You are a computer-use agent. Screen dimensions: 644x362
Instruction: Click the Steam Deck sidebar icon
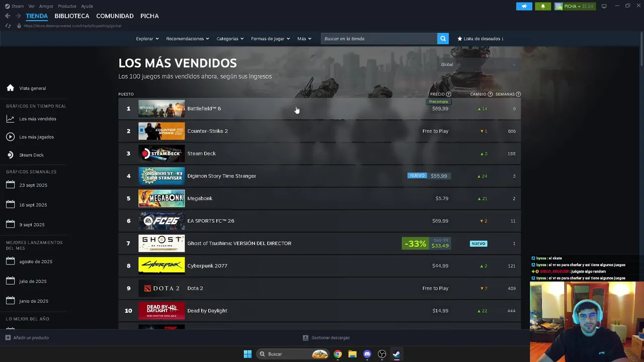(10, 155)
